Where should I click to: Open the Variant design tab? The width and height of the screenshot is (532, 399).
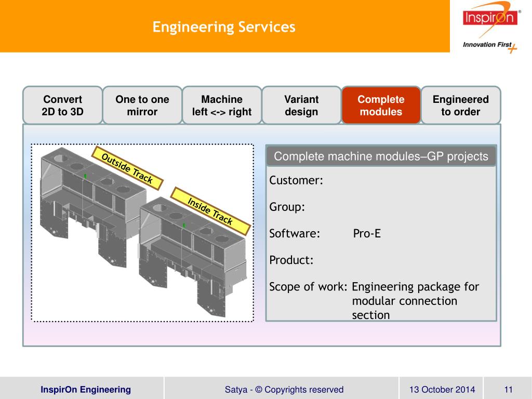pyautogui.click(x=301, y=105)
